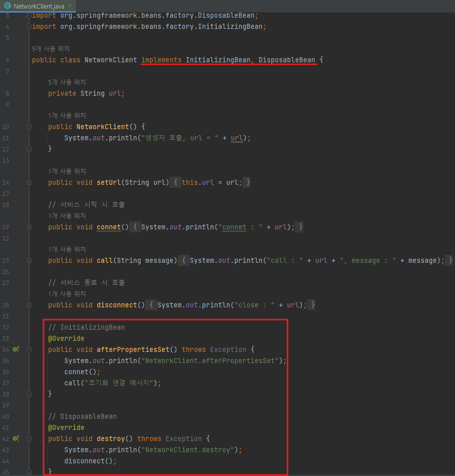
Task: Open usages hint above call method
Action: click(67, 249)
